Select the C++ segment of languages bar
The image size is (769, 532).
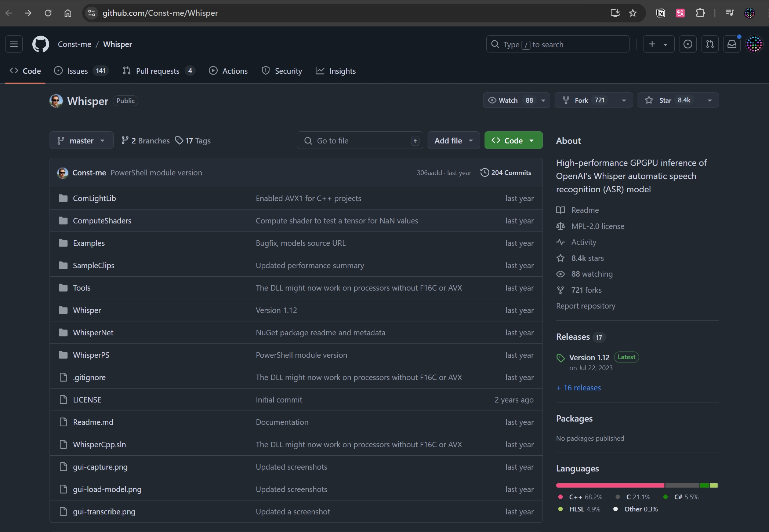(x=610, y=485)
